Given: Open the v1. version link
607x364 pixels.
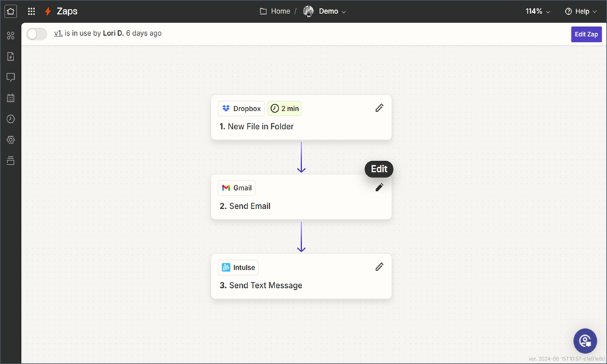Looking at the screenshot, I should click(58, 34).
